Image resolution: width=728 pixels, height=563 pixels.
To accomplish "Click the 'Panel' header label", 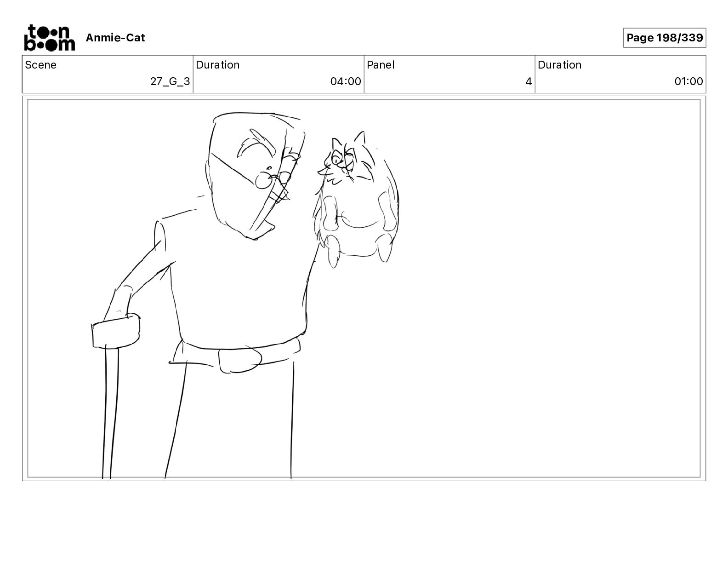I will 381,65.
